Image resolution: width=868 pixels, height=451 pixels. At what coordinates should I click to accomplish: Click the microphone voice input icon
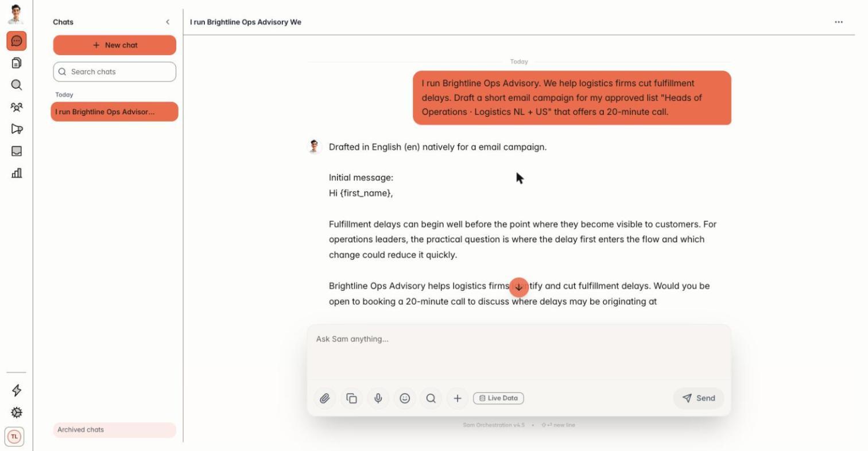click(x=378, y=398)
